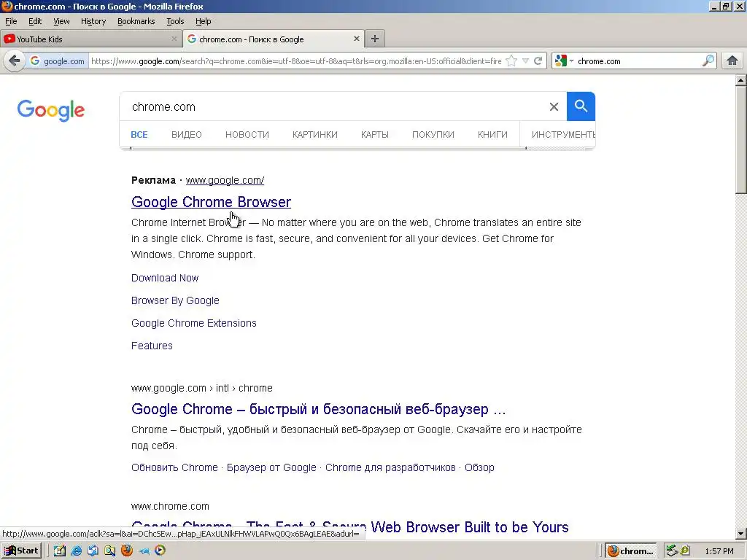Click the quick launch magnifier search icon

click(x=110, y=551)
